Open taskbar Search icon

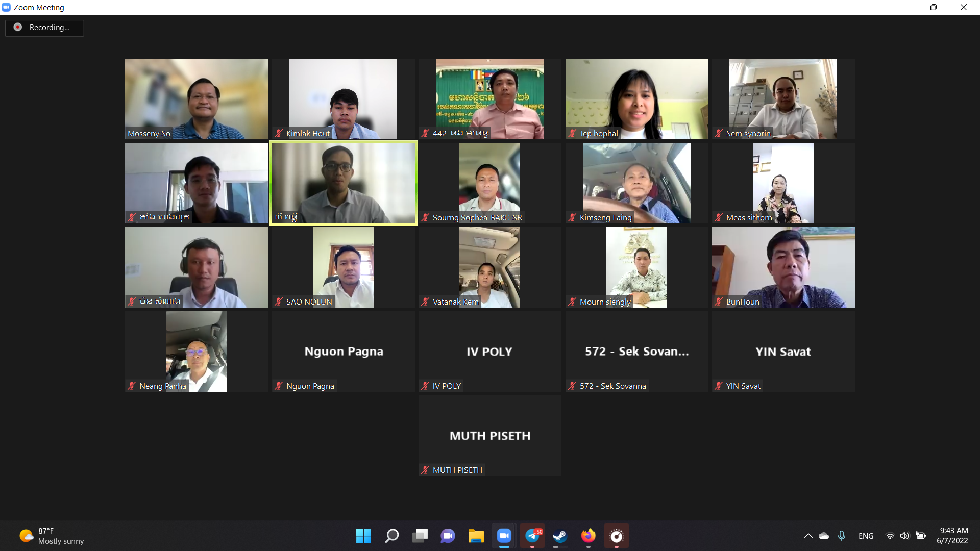[391, 536]
